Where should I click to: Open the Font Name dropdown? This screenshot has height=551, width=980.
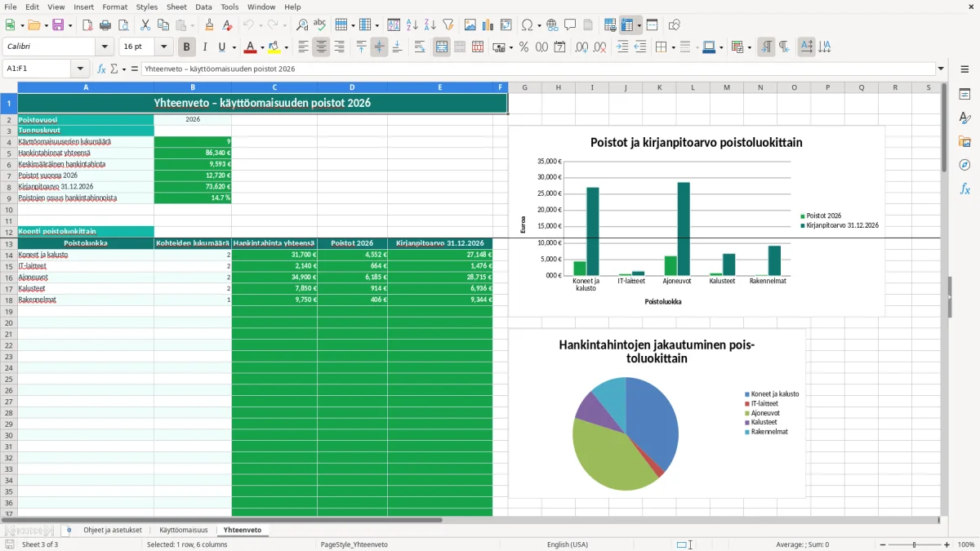(105, 47)
